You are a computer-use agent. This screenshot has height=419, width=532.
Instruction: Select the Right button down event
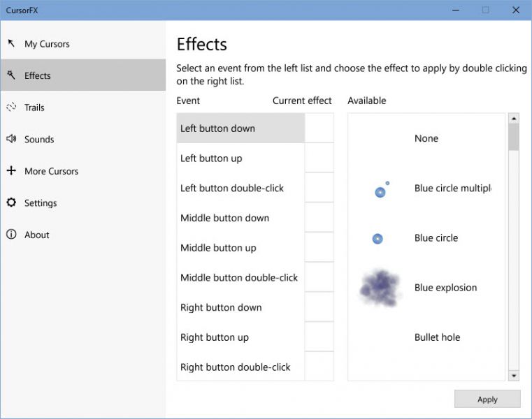[240, 307]
